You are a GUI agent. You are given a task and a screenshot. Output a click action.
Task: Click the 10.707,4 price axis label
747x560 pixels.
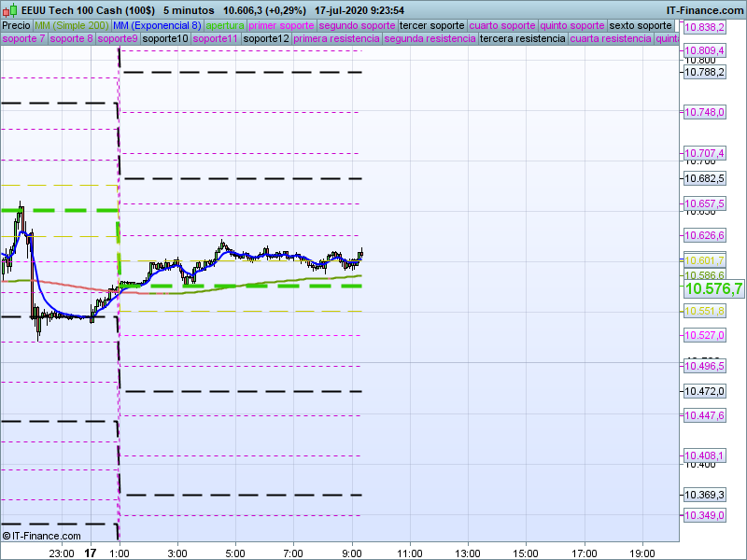704,153
